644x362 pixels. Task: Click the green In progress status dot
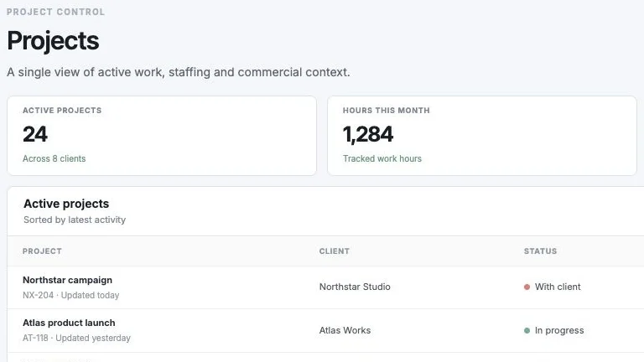point(527,330)
